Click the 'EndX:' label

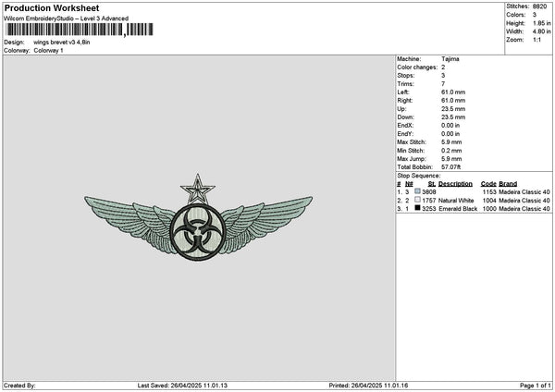coord(405,126)
